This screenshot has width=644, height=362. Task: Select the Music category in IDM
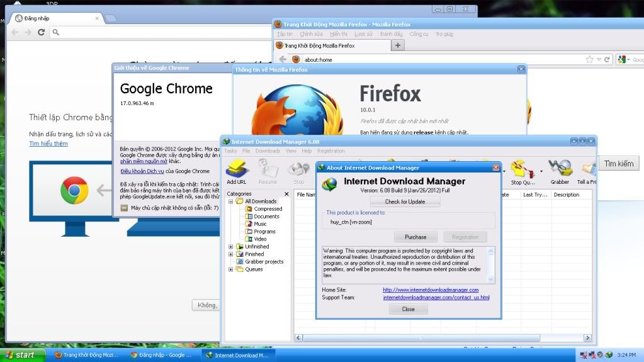[256, 224]
